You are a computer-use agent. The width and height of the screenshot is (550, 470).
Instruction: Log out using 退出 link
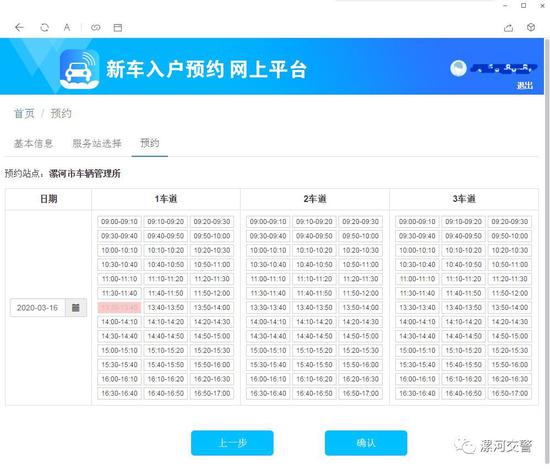(x=525, y=85)
